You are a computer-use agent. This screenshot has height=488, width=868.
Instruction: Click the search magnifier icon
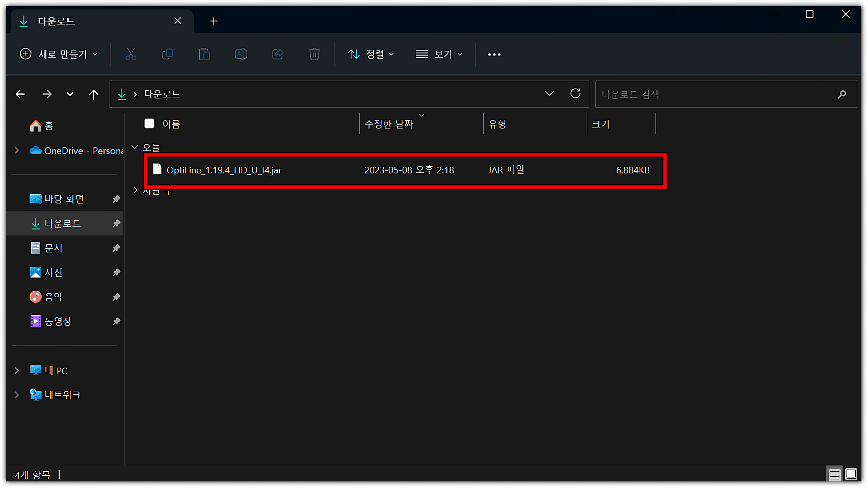[x=842, y=94]
